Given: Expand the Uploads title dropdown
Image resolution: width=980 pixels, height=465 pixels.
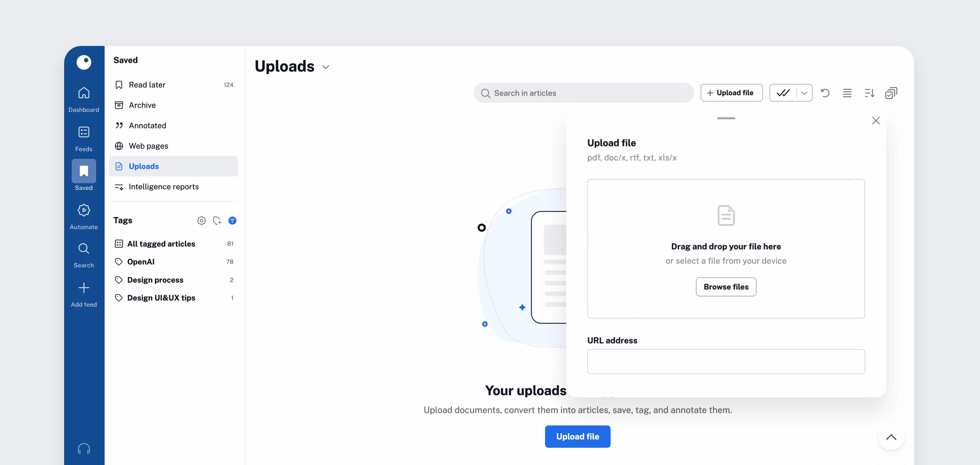Looking at the screenshot, I should coord(326,67).
